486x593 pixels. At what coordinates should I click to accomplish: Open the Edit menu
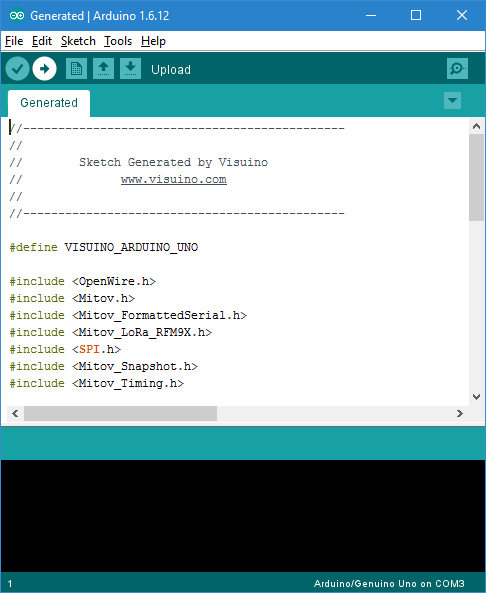click(x=42, y=41)
